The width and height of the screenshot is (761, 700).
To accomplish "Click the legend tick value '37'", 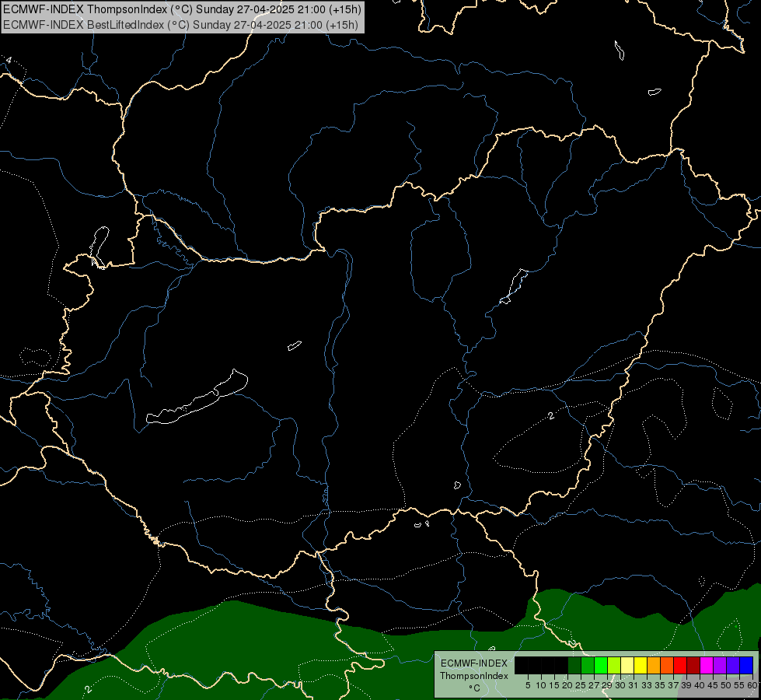I will click(x=673, y=685).
